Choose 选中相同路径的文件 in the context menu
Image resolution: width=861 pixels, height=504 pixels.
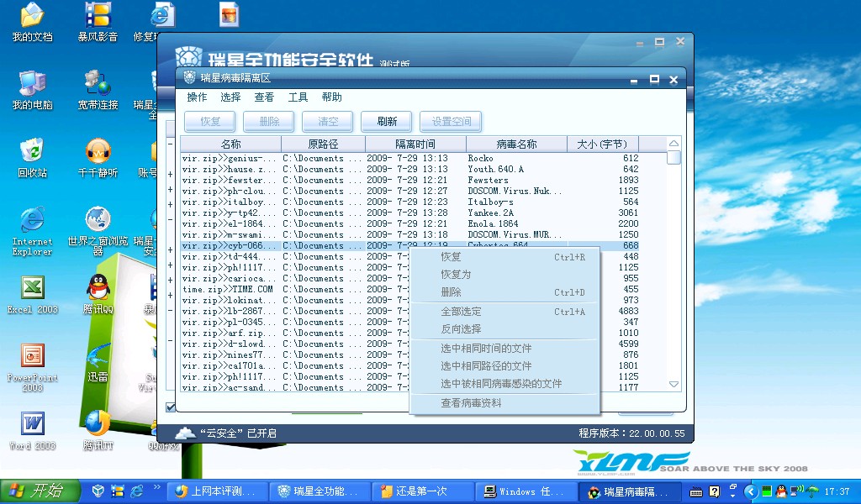pyautogui.click(x=504, y=365)
